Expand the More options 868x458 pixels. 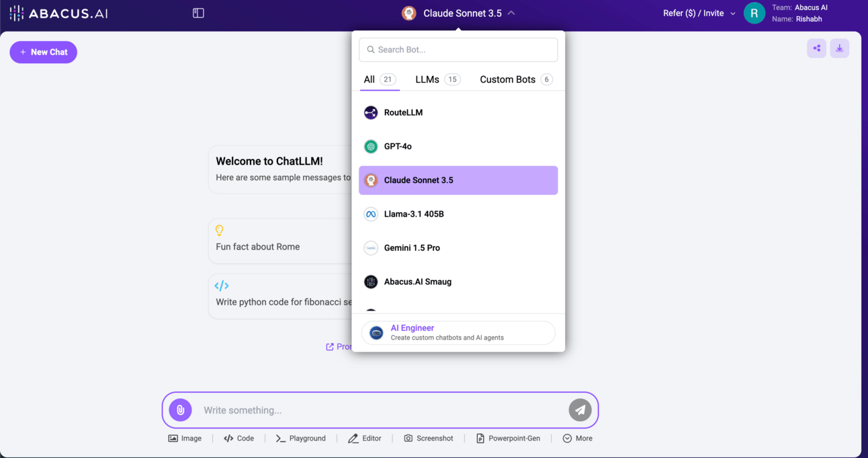pos(577,438)
